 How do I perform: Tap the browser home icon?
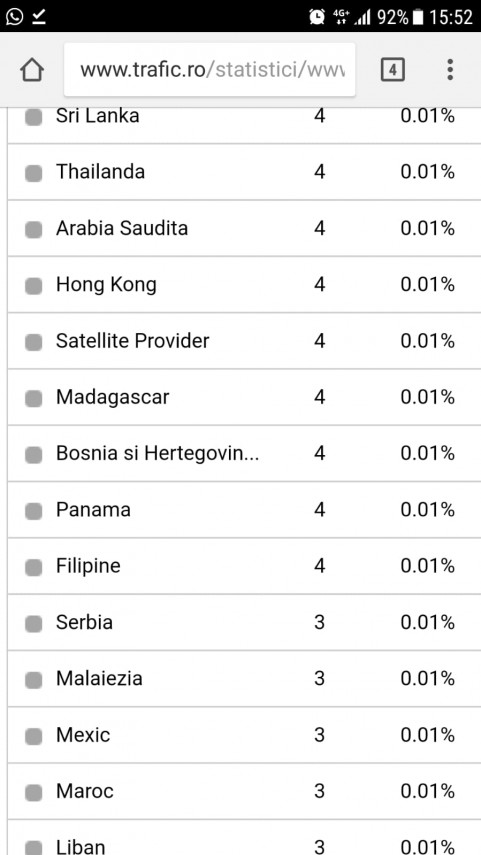click(x=32, y=70)
